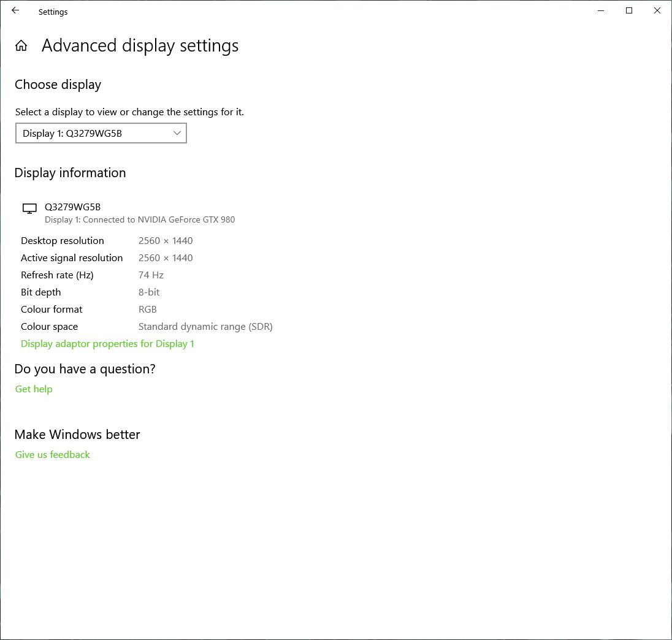Click the Active signal resolution label

coord(72,258)
